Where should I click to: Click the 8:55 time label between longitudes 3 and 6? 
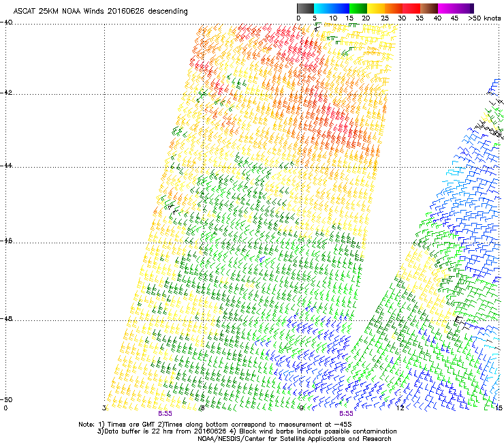tap(165, 414)
